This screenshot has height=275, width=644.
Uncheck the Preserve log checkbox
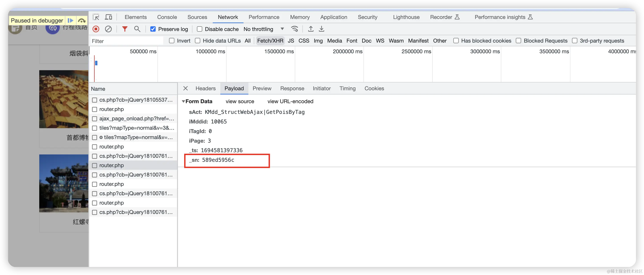coord(153,29)
